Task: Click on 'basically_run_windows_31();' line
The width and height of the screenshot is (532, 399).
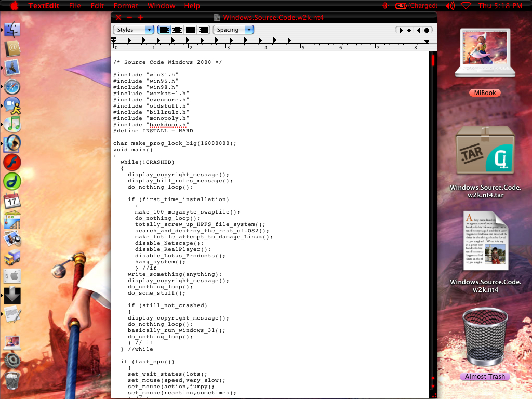Action: tap(177, 330)
